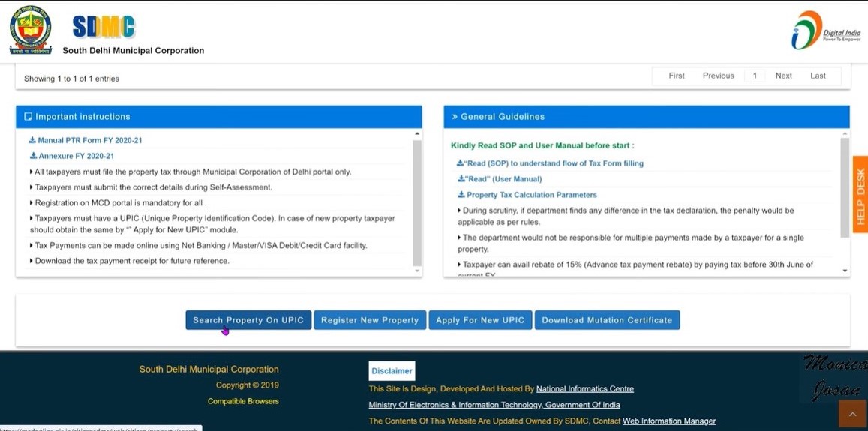Click Download Mutation Certificate button

point(607,320)
